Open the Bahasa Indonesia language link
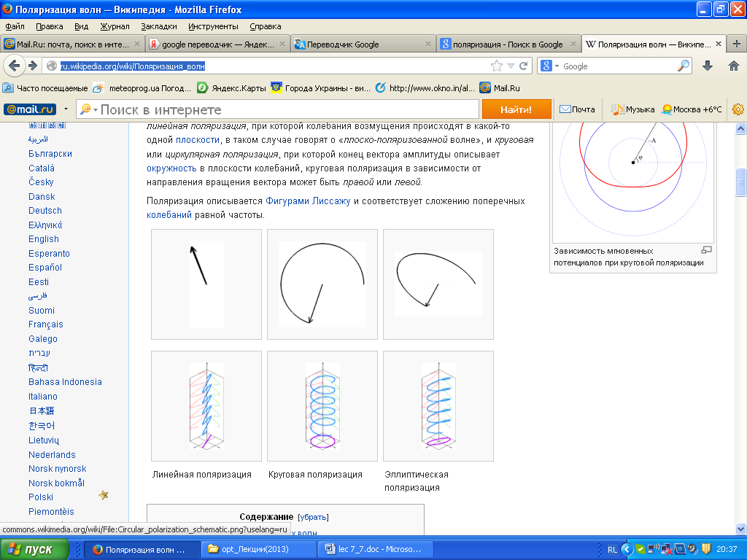This screenshot has height=560, width=747. pos(65,382)
